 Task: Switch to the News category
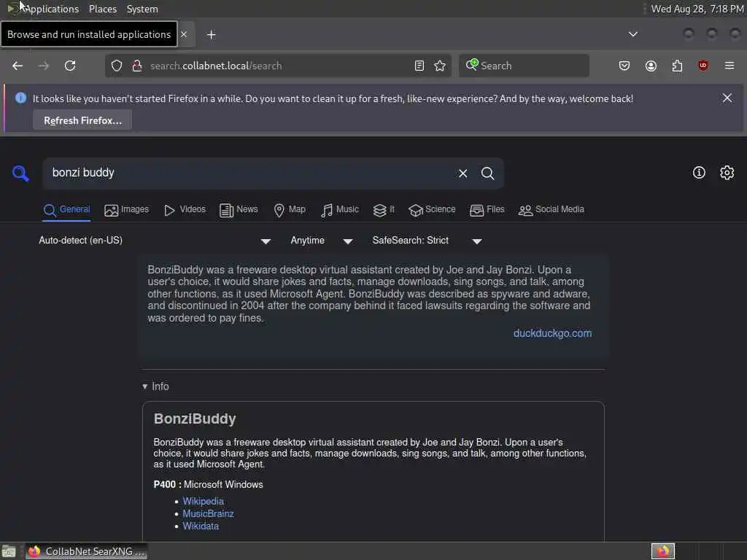click(x=239, y=209)
